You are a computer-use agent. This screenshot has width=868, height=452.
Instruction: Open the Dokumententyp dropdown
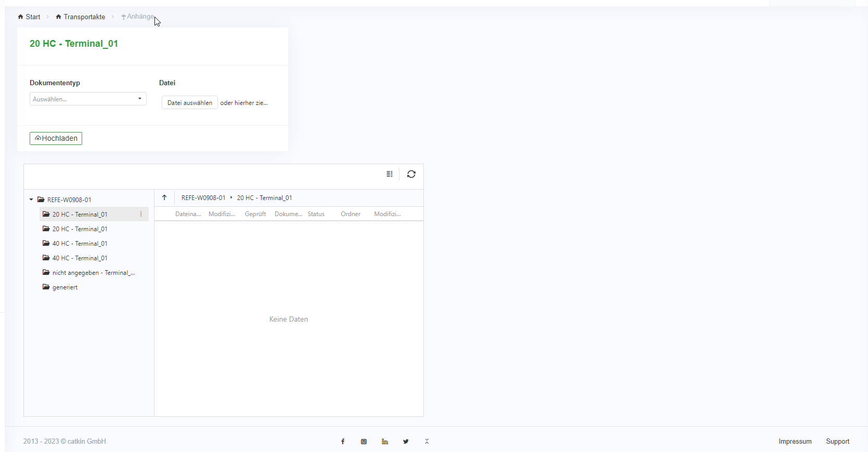click(88, 99)
